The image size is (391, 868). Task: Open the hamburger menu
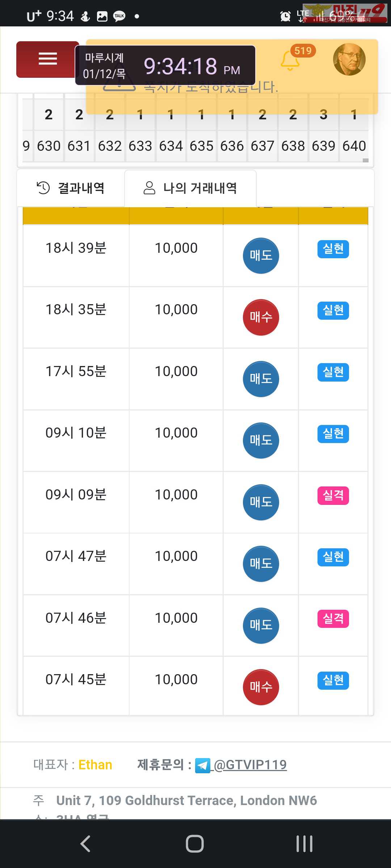point(47,59)
